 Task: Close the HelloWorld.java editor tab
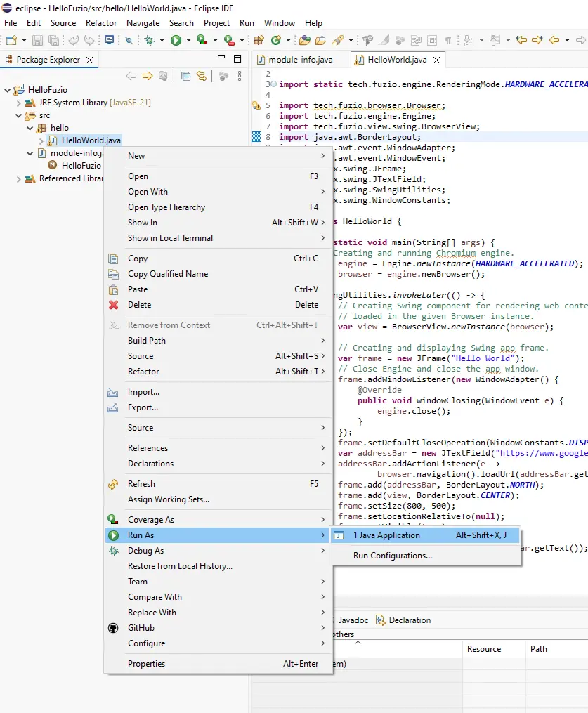pos(436,60)
